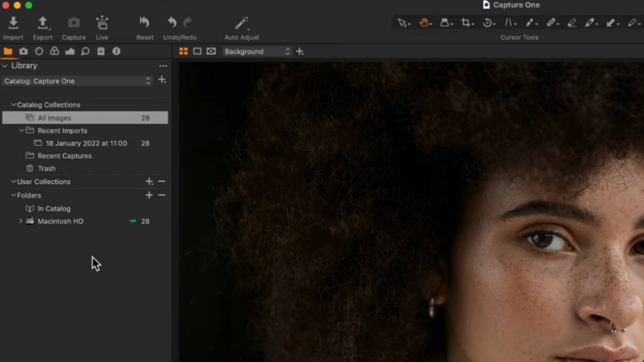
Task: Click the Auto Adjust magic wand
Action: pyautogui.click(x=241, y=23)
